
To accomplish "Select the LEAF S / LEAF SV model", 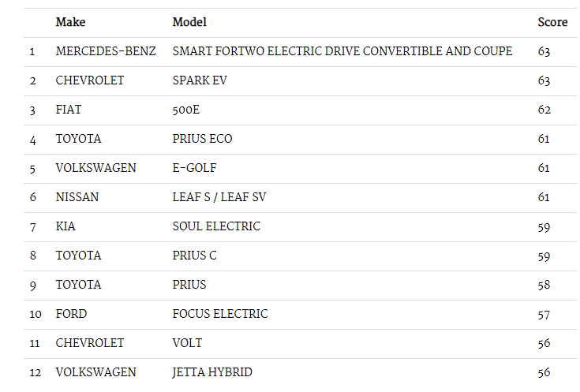I will coord(219,197).
